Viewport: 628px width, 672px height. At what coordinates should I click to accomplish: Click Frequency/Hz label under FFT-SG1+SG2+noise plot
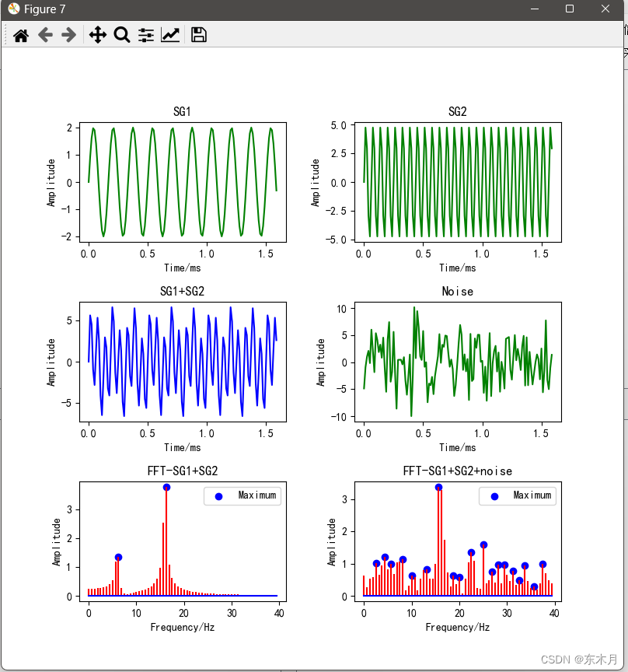click(x=458, y=628)
